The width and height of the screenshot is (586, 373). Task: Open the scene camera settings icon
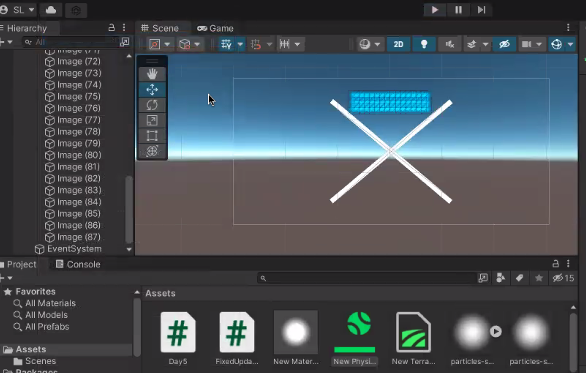click(x=527, y=44)
